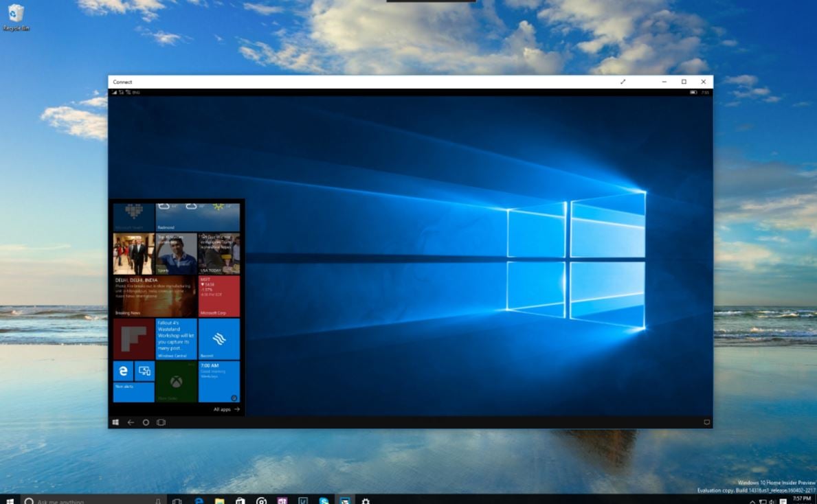This screenshot has height=504, width=817.
Task: Open the phone's Task View button
Action: [x=161, y=422]
